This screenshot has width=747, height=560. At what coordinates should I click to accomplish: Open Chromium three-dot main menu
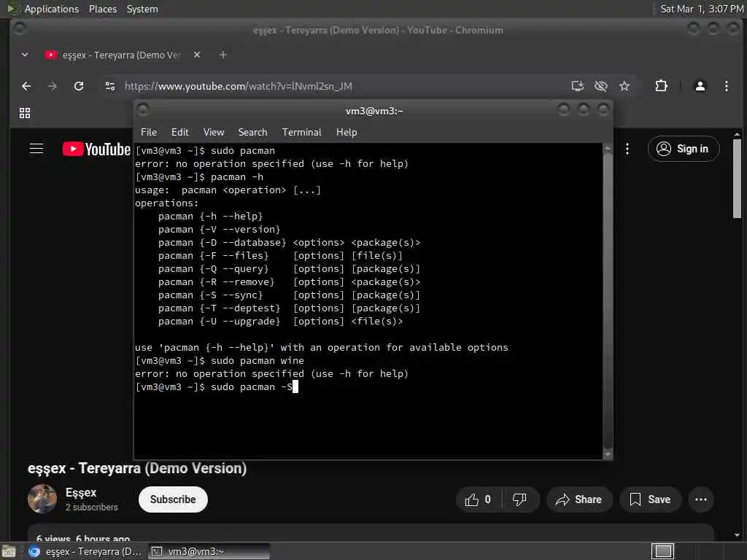pos(726,86)
